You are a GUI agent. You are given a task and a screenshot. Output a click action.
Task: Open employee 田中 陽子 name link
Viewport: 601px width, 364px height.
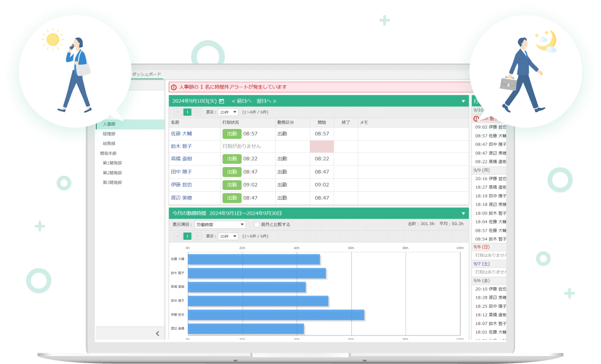tap(181, 172)
